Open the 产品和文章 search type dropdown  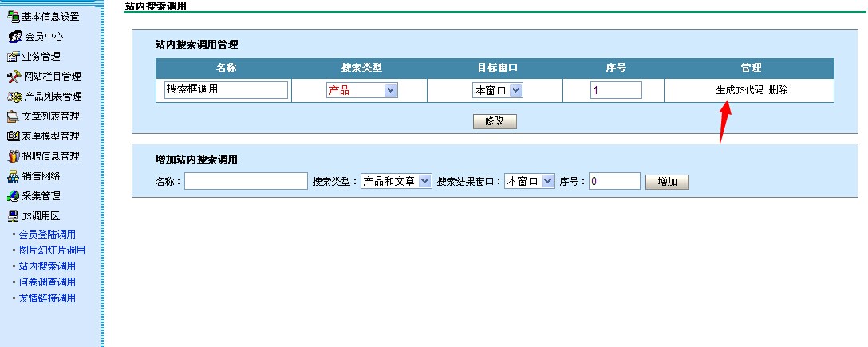coord(396,181)
